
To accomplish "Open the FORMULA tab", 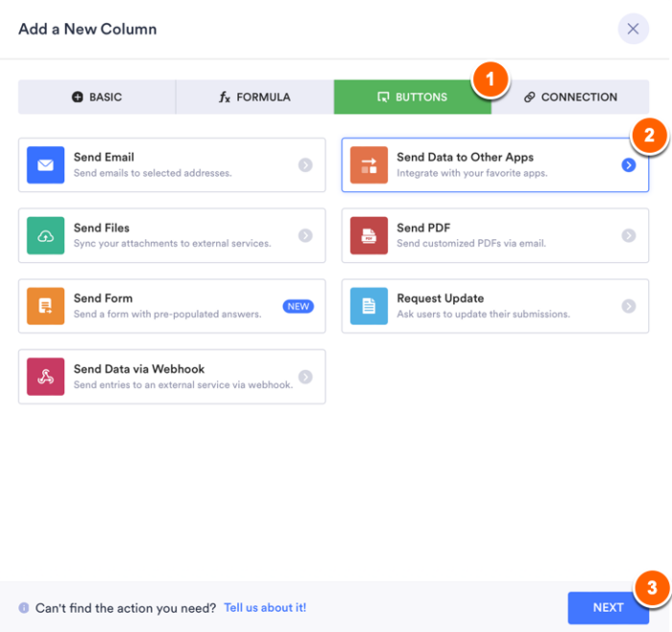I will pos(254,97).
